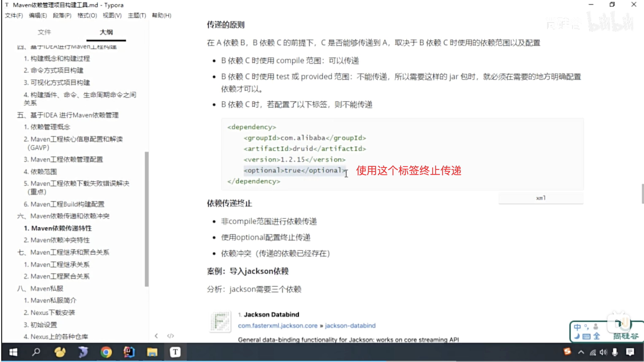Viewport: 644px width, 362px height.
Task: Open File Explorer from the taskbar
Action: pyautogui.click(x=152, y=352)
